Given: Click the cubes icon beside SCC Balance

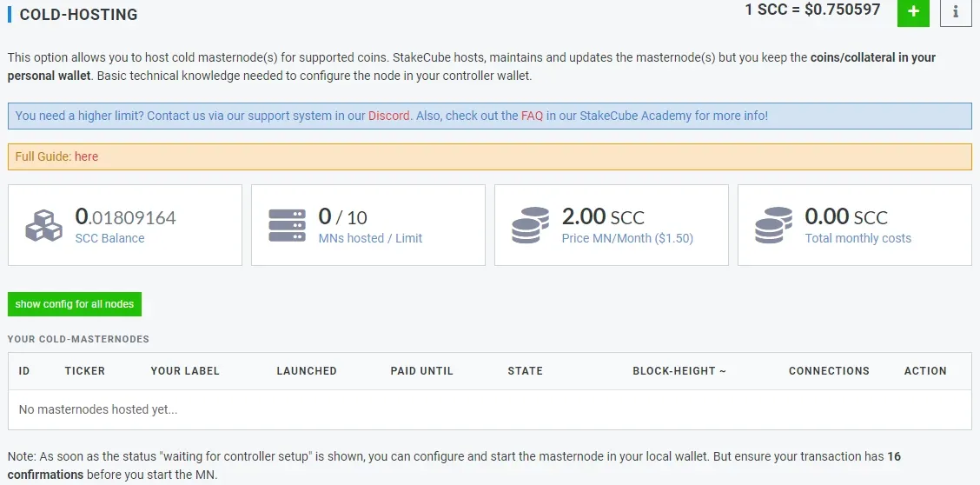Looking at the screenshot, I should click(43, 226).
